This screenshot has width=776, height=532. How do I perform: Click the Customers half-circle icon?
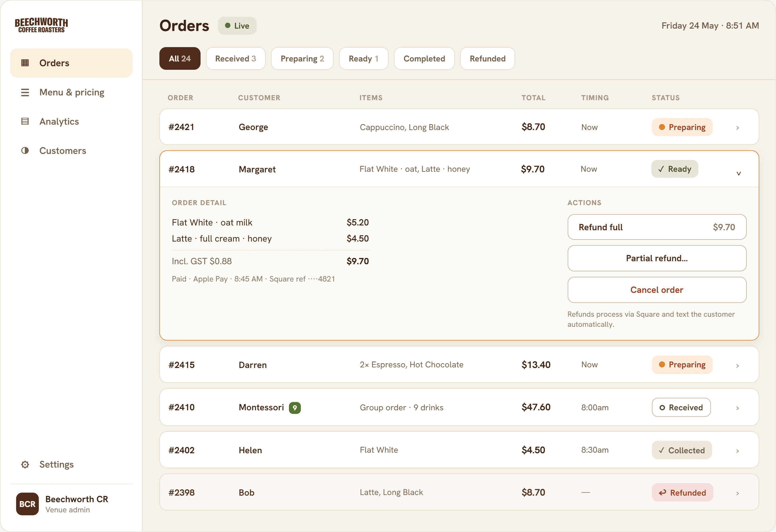pyautogui.click(x=25, y=150)
